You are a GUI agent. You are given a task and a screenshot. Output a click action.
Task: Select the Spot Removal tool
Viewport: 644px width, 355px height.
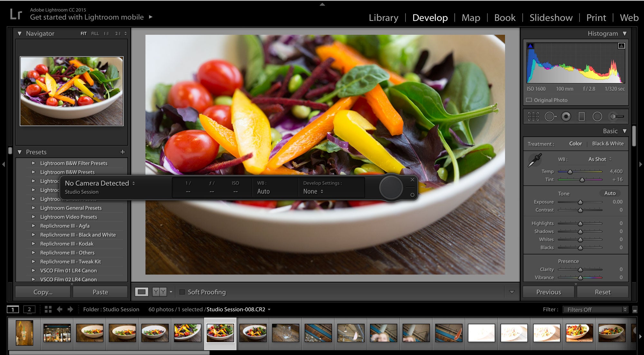coord(550,116)
